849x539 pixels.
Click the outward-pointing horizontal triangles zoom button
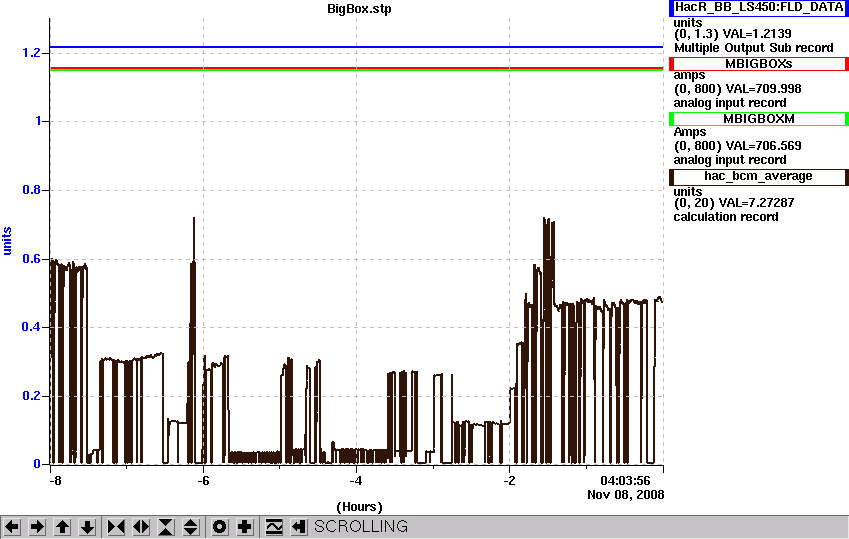point(141,527)
